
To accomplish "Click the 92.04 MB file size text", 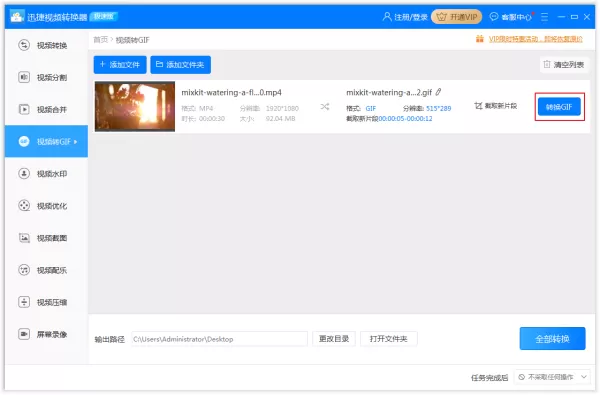I will tap(280, 119).
